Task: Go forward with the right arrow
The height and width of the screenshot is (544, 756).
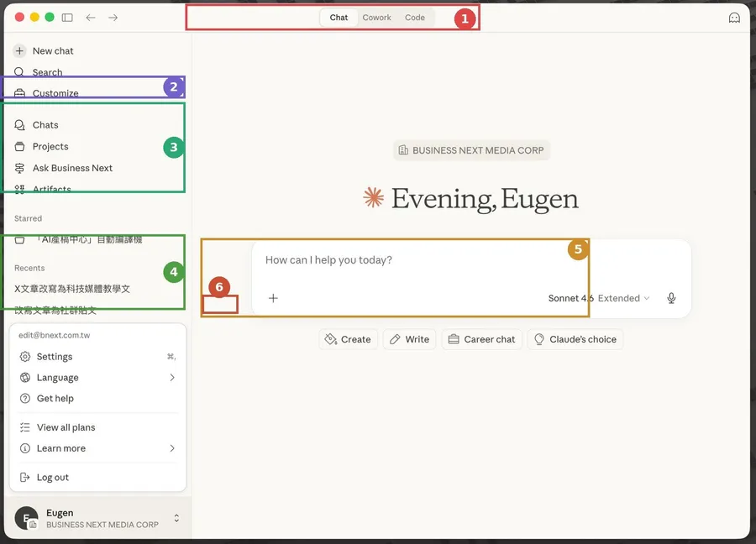Action: (113, 18)
